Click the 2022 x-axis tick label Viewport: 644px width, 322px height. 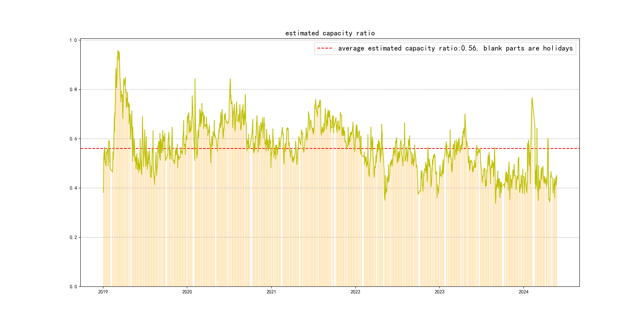click(355, 292)
